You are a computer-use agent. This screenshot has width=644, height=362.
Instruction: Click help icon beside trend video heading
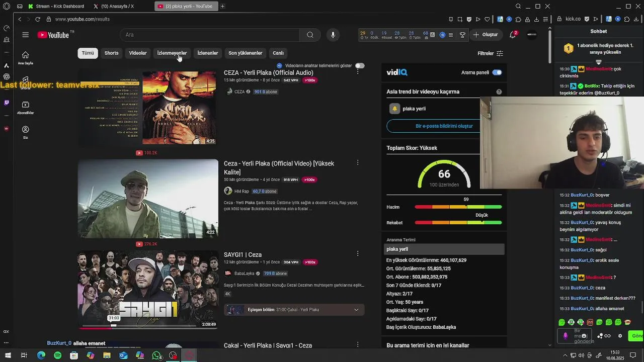pyautogui.click(x=499, y=92)
